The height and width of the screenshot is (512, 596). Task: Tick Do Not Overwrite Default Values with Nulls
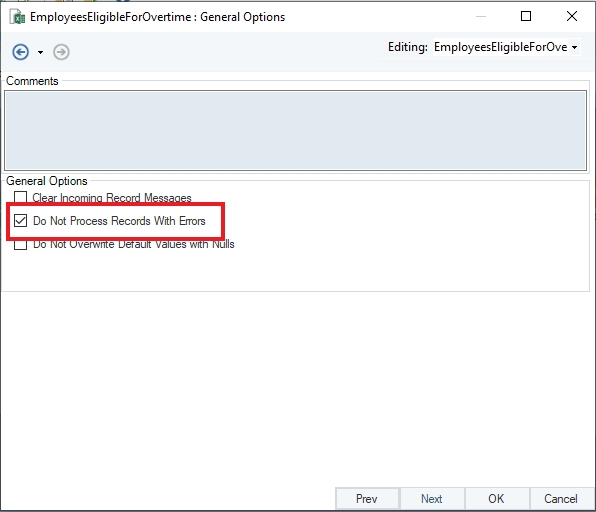tap(21, 244)
